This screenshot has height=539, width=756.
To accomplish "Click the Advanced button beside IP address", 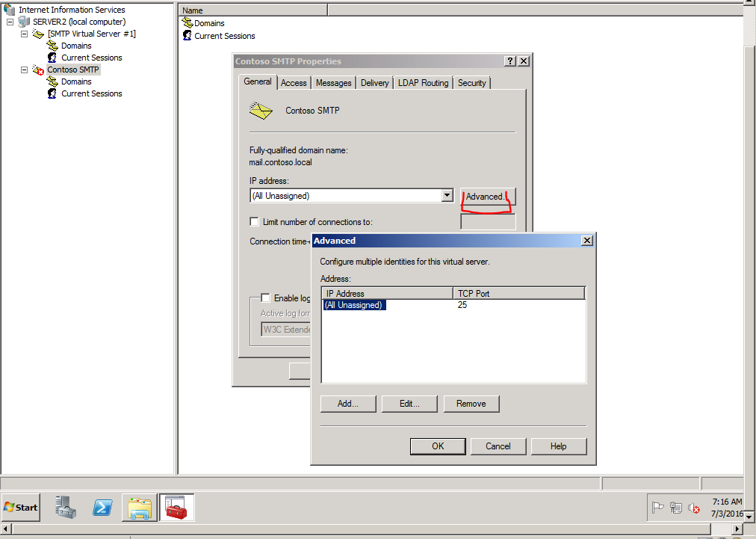I will [488, 197].
